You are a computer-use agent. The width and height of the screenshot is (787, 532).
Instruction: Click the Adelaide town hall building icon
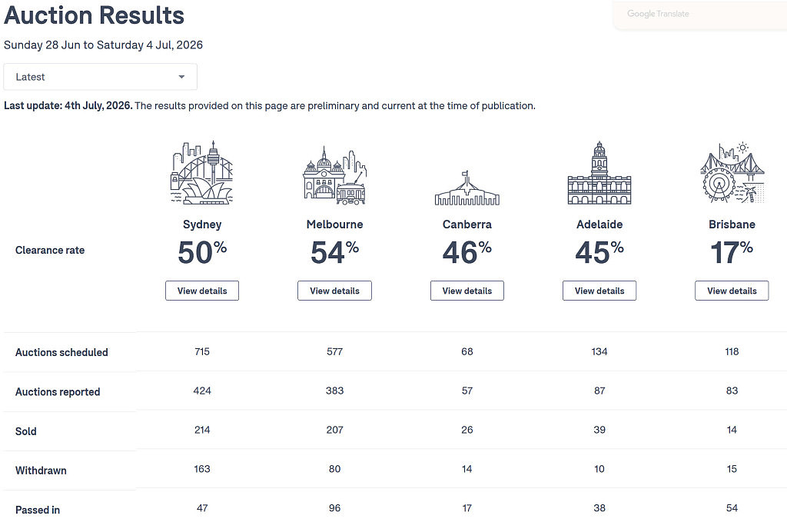click(599, 173)
